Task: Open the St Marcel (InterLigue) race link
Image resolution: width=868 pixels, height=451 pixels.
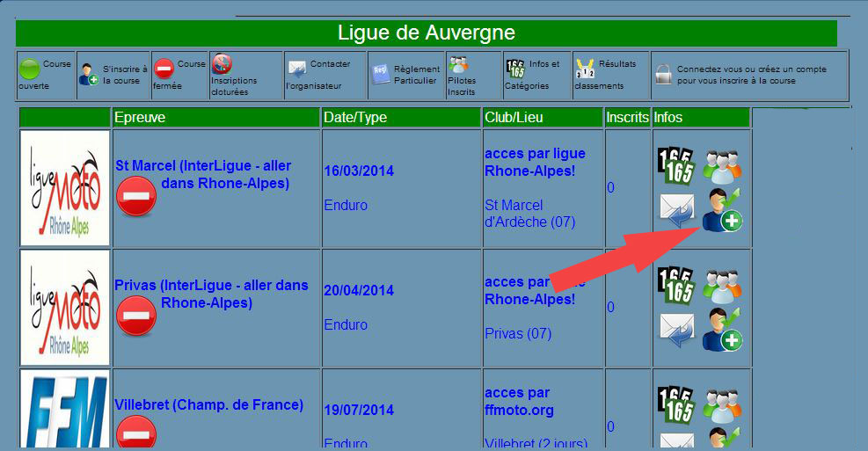Action: click(x=203, y=174)
